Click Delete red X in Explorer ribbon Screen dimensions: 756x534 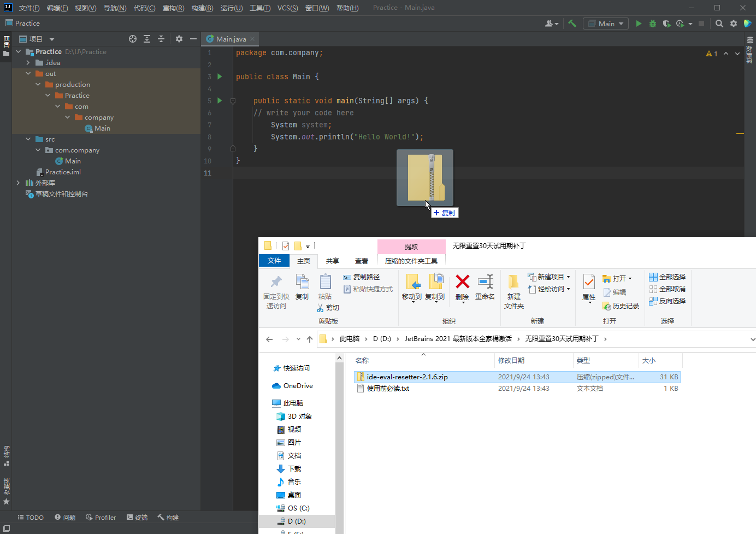(463, 287)
